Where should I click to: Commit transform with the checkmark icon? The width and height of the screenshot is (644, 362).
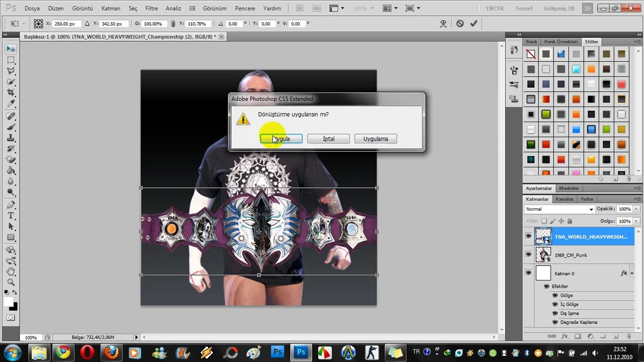click(x=473, y=24)
